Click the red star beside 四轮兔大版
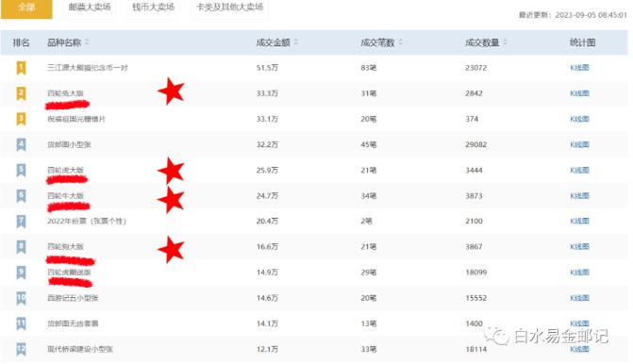 171,91
